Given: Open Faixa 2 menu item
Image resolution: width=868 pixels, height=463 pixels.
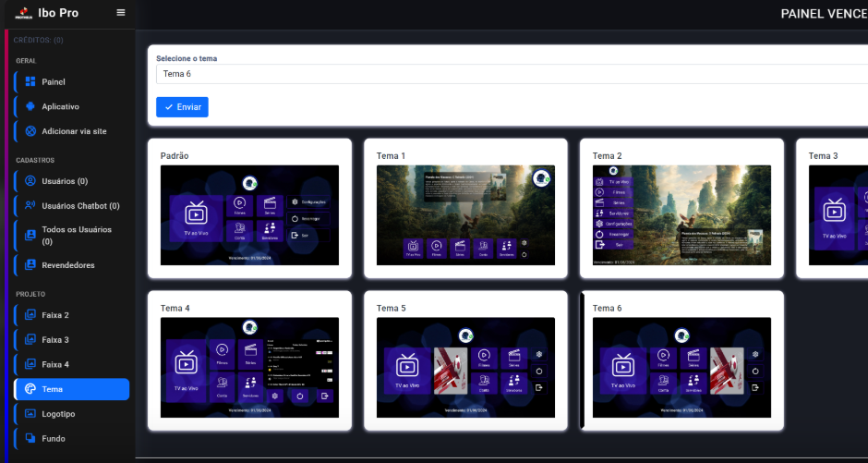Looking at the screenshot, I should pyautogui.click(x=55, y=315).
